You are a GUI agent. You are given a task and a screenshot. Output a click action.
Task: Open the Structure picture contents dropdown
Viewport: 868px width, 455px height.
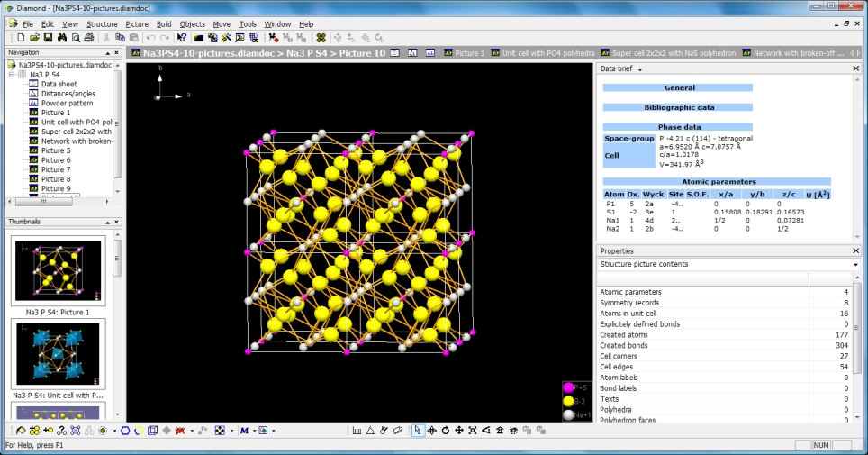855,265
